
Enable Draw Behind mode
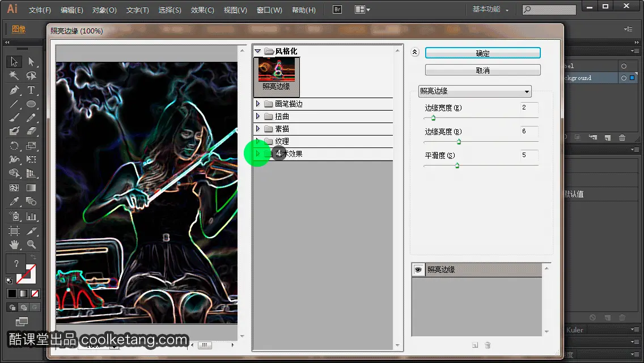[24, 307]
